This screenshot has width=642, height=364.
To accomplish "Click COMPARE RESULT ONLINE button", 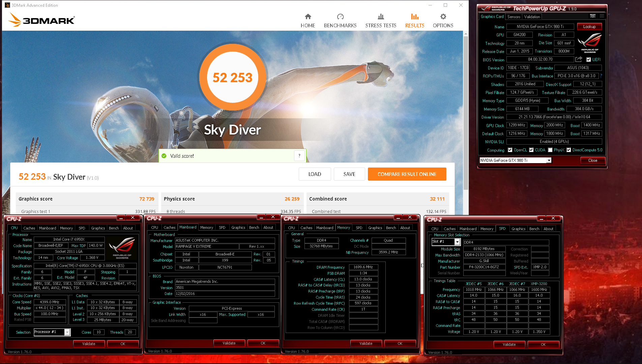I will tap(407, 174).
